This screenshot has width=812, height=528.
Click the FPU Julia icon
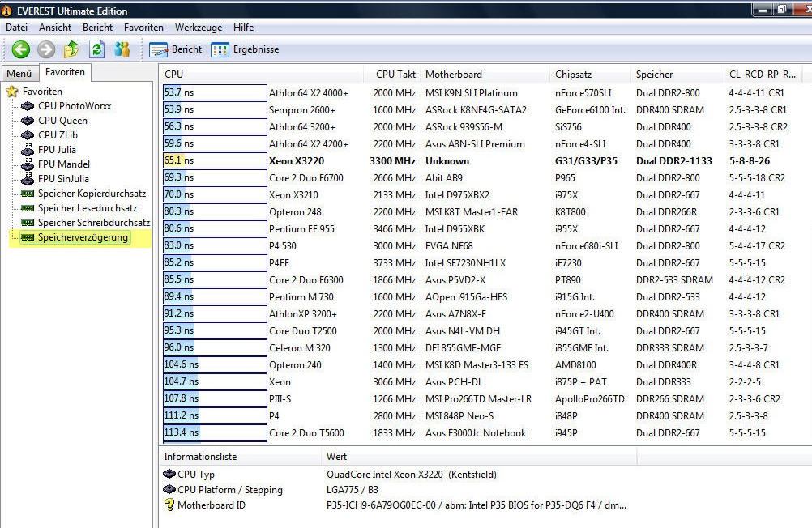coord(28,149)
